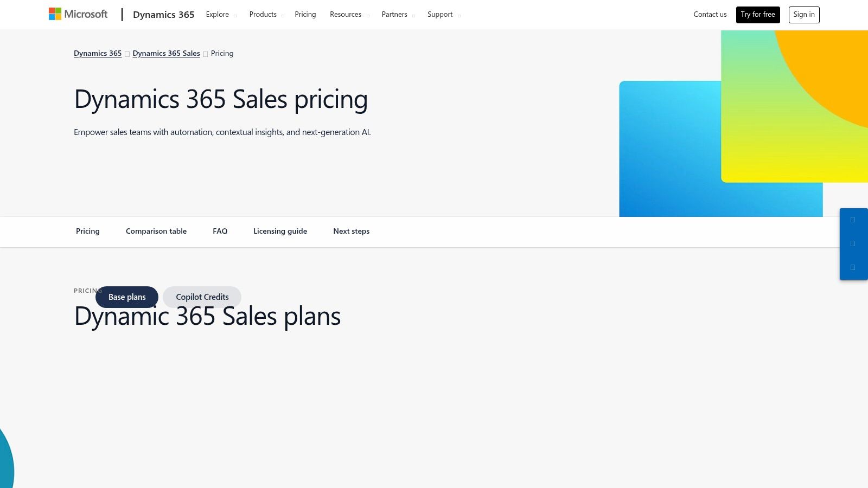868x488 pixels.
Task: Open the Contact us link
Action: [710, 15]
